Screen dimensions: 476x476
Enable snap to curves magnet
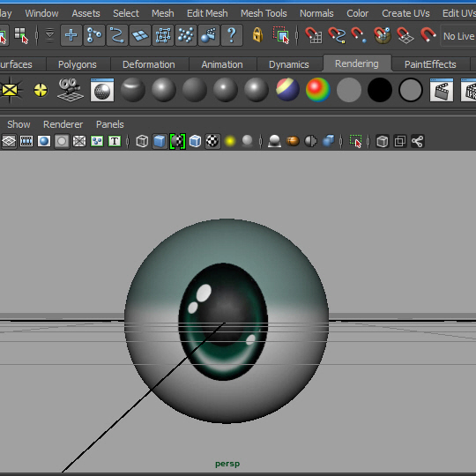337,35
